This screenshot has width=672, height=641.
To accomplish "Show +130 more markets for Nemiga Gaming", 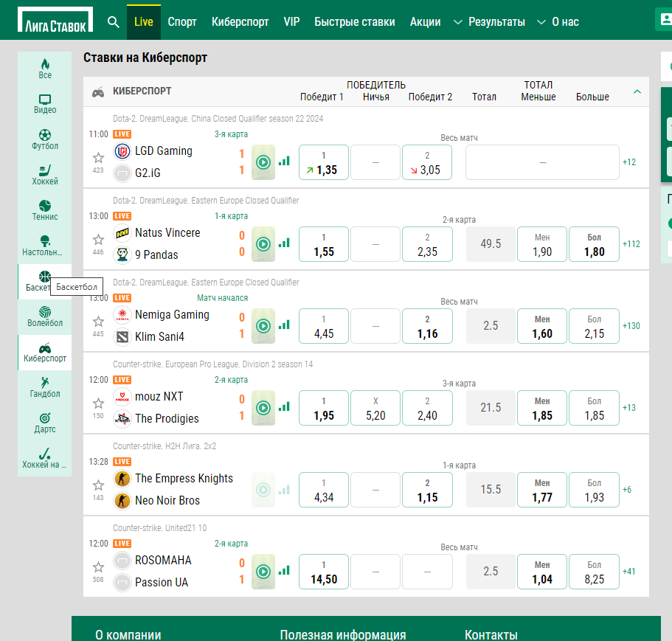I will tap(631, 325).
